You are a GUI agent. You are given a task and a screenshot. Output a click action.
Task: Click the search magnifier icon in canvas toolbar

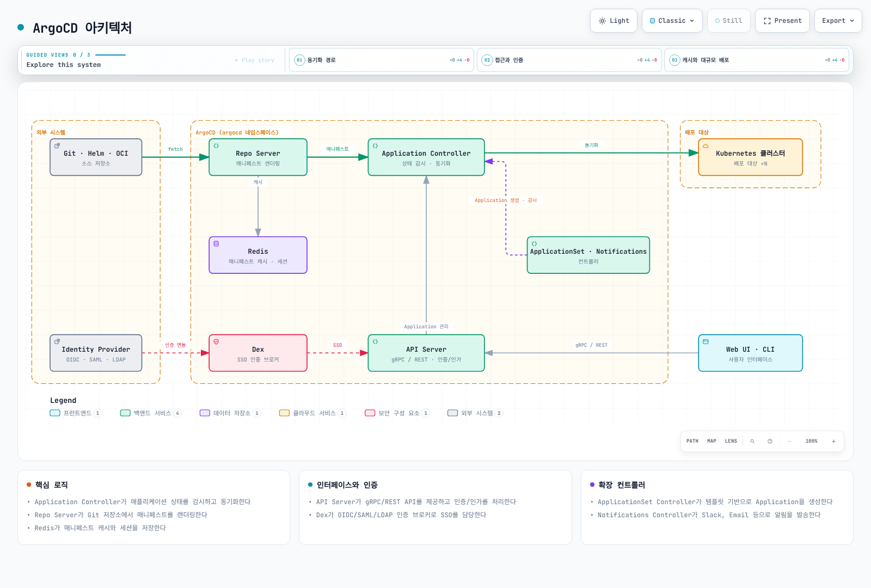pyautogui.click(x=752, y=441)
